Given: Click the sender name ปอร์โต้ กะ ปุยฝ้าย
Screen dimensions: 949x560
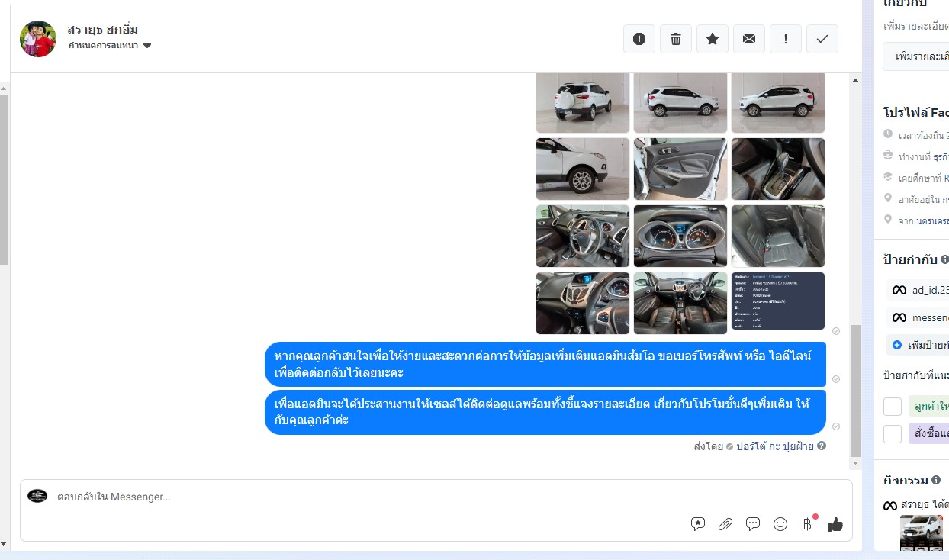Looking at the screenshot, I should [x=775, y=446].
